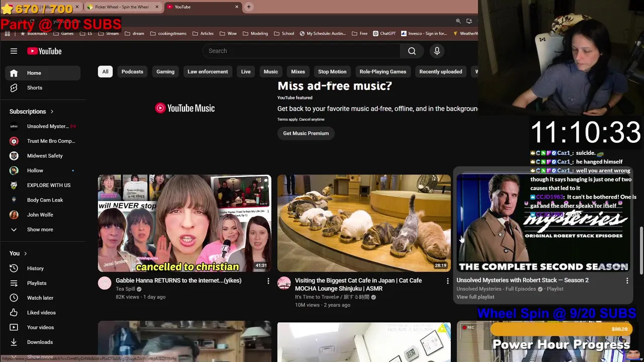Expand the You section chevron

point(25,253)
